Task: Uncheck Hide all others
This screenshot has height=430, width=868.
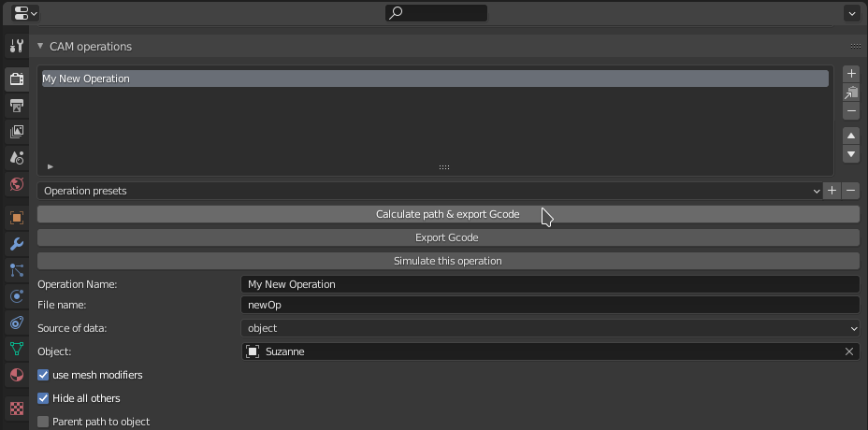Action: tap(43, 398)
